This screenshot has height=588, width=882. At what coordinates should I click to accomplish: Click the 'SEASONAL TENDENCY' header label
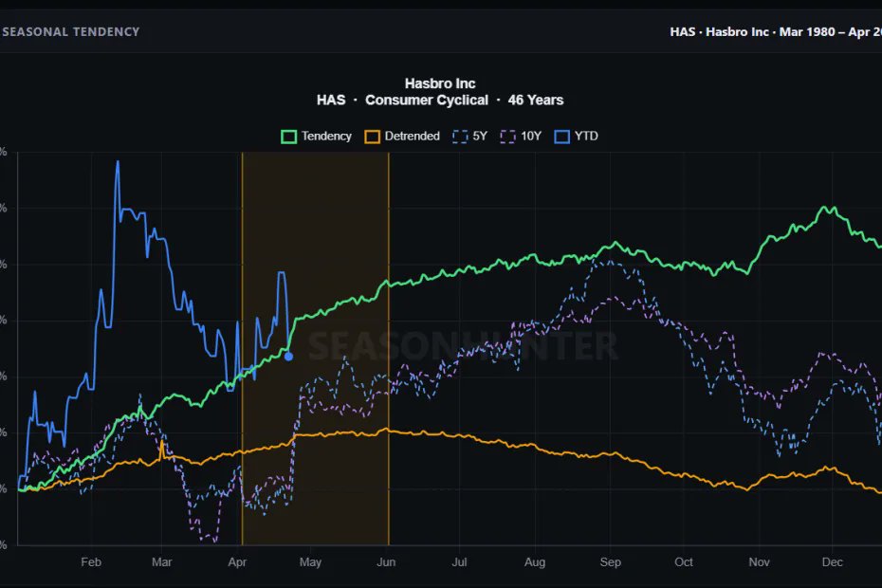coord(71,32)
